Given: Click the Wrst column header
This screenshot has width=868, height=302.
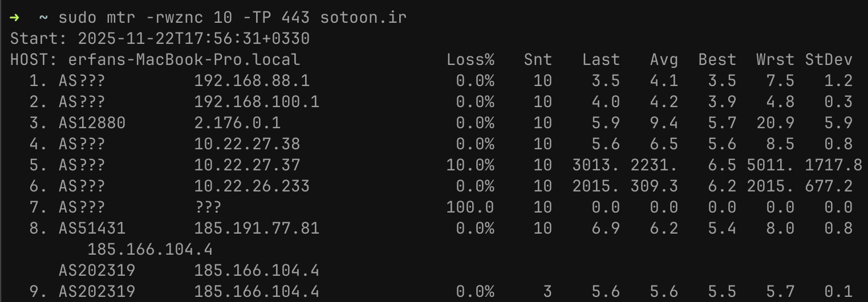Looking at the screenshot, I should (775, 60).
